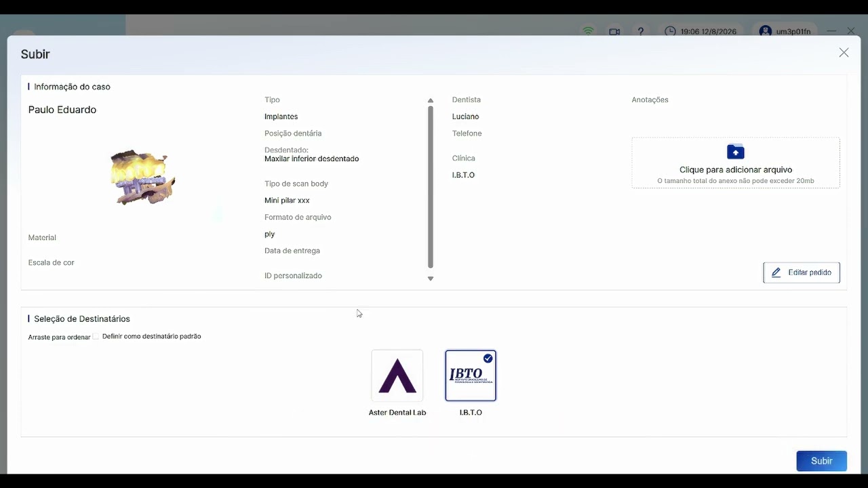
Task: Deselect the I.B.T.O recipient card
Action: tap(471, 375)
